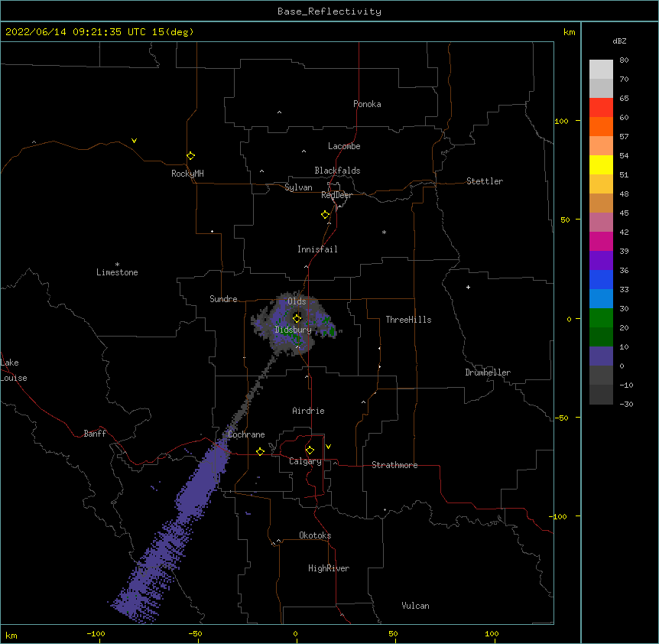Select the Okotoks label
The width and height of the screenshot is (659, 644).
[315, 535]
